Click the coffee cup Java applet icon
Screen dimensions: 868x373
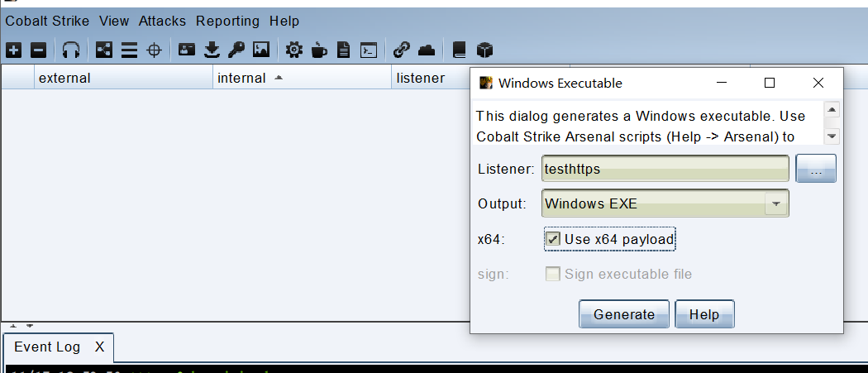319,50
